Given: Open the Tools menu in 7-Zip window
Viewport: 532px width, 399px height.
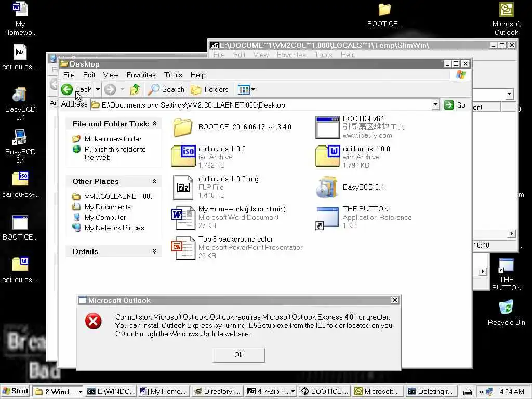Looking at the screenshot, I should [x=323, y=55].
